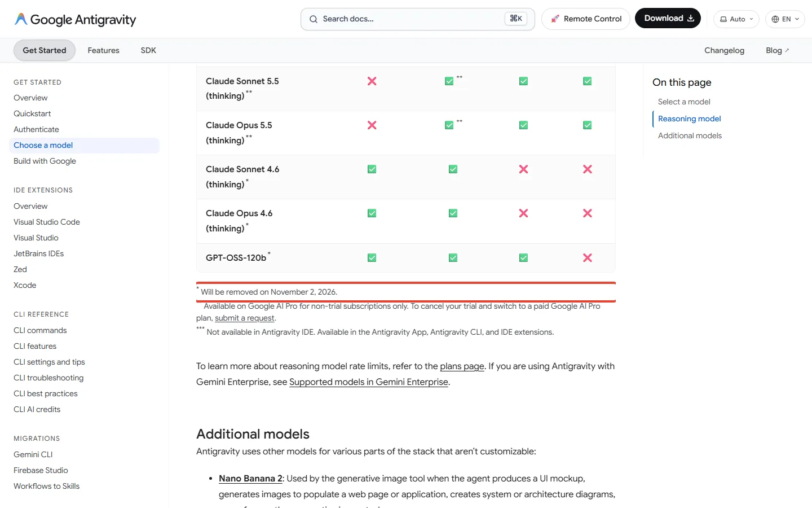Open Workflows to Skills migration page
The image size is (812, 508).
[x=46, y=486]
